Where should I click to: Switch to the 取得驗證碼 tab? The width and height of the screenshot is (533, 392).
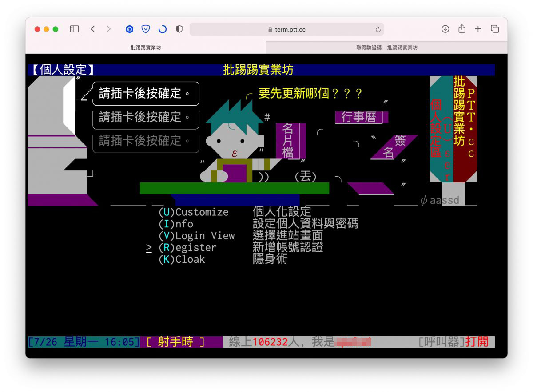[x=387, y=48]
